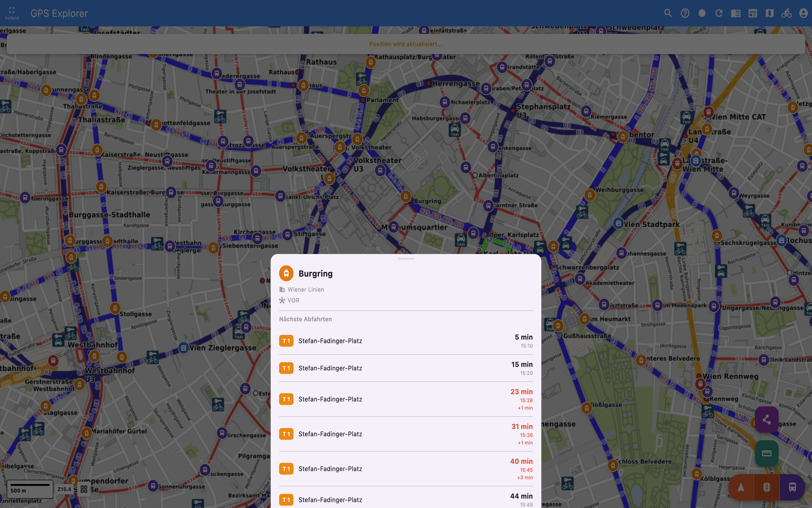Click the GPS Explorer title
This screenshot has height=508, width=812.
[59, 13]
